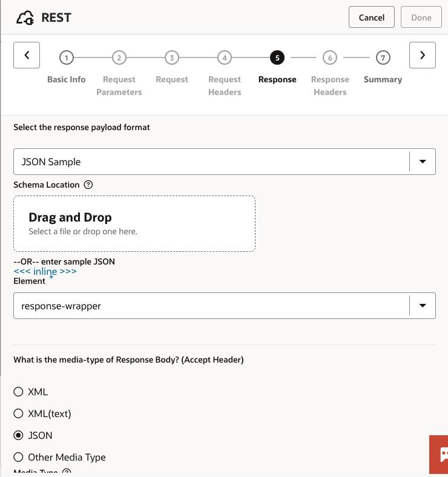
Task: Open the Response Headers step label
Action: (x=330, y=85)
